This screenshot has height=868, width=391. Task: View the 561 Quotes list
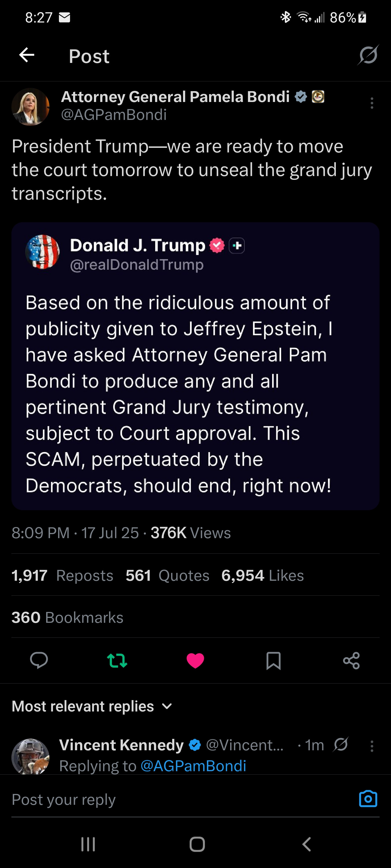(x=167, y=576)
